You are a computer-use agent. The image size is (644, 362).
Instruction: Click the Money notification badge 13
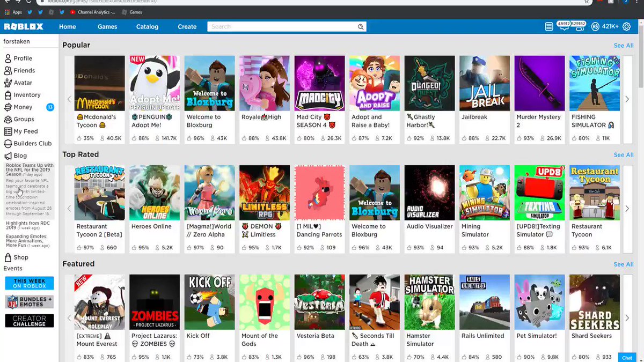(50, 107)
